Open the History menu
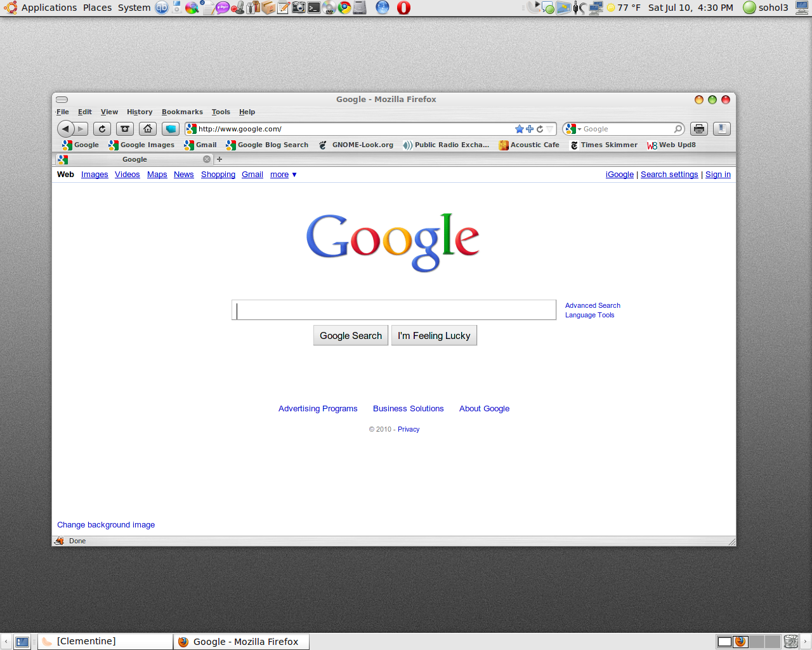Screen dimensions: 812x650 pyautogui.click(x=140, y=112)
